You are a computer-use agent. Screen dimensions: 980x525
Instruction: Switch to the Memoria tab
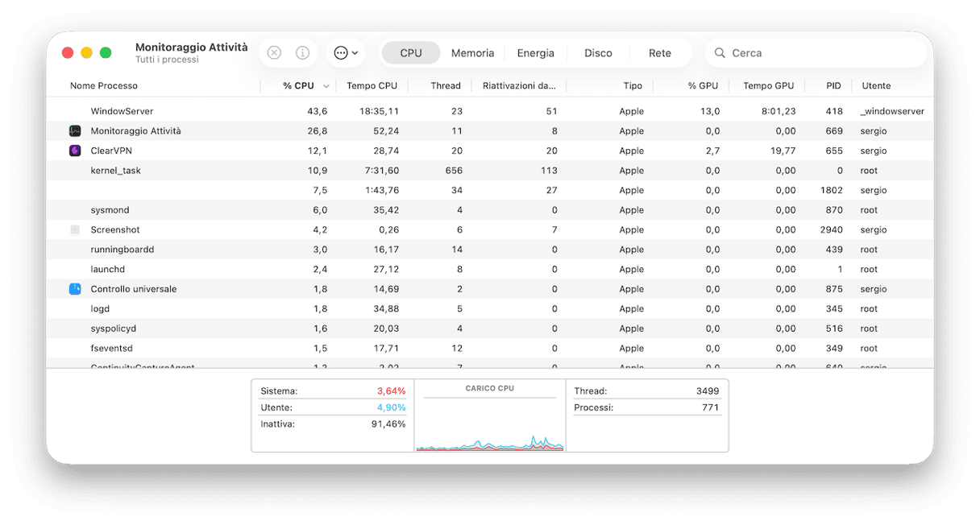coord(472,52)
